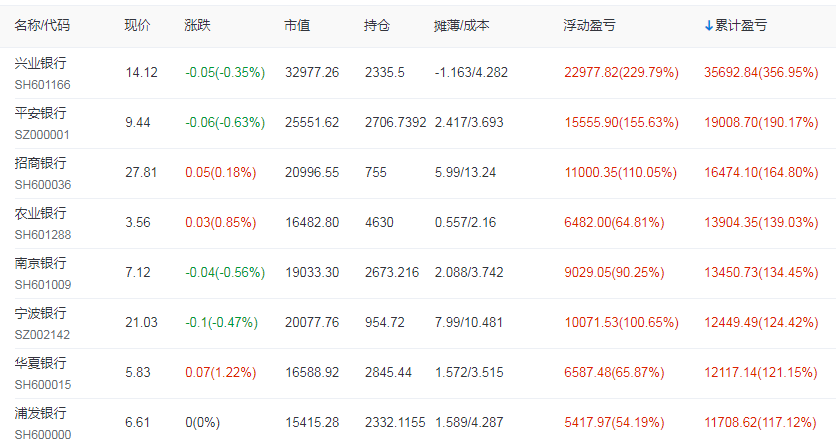Select stock code SZ000001
The width and height of the screenshot is (836, 448).
point(42,135)
